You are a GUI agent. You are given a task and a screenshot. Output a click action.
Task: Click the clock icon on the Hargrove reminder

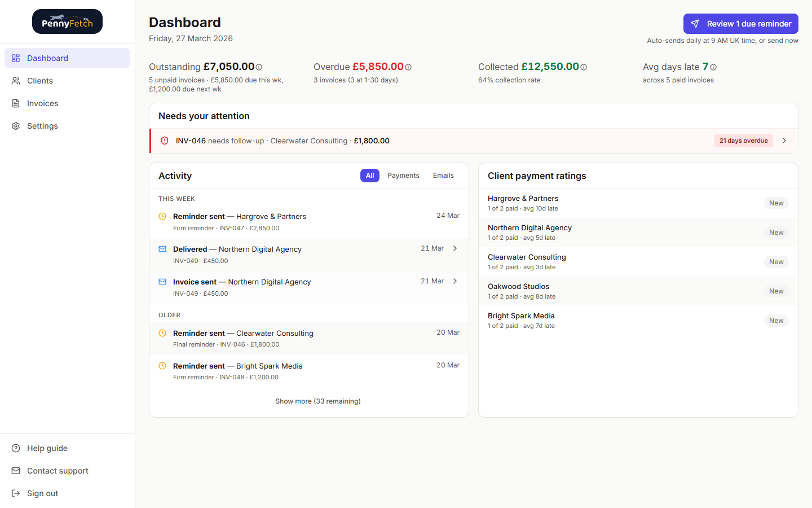click(162, 216)
